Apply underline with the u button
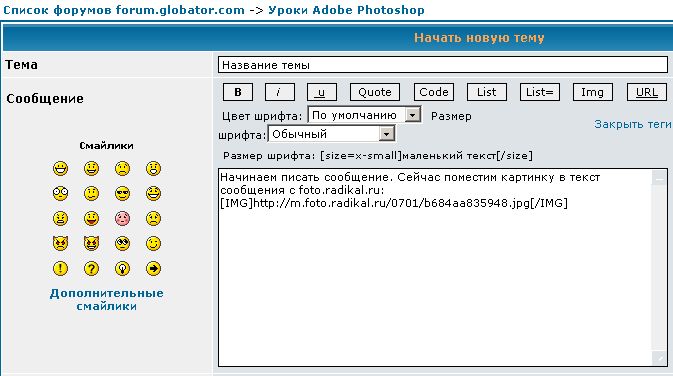The image size is (673, 376). pyautogui.click(x=321, y=92)
